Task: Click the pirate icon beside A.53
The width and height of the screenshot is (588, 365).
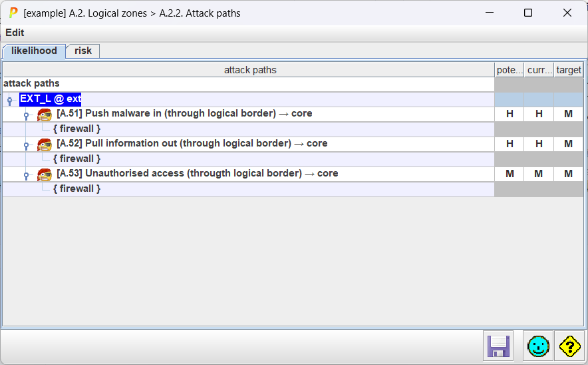Action: point(45,175)
